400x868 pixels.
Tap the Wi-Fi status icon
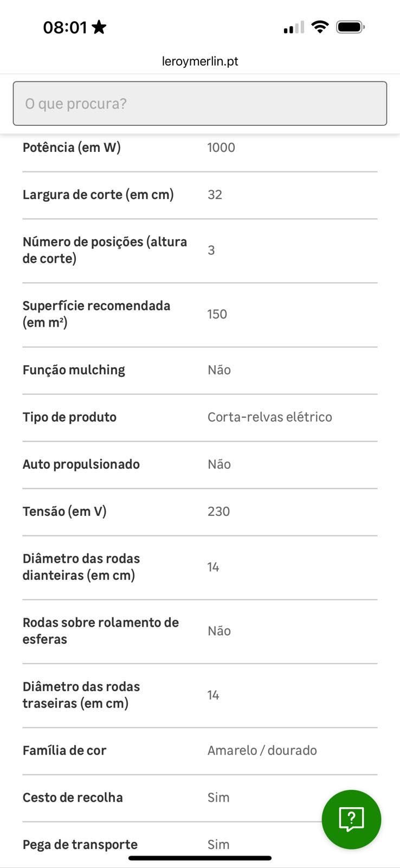(320, 27)
